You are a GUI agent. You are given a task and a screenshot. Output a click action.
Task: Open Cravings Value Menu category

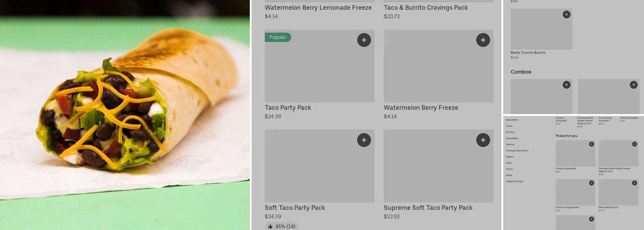click(517, 150)
